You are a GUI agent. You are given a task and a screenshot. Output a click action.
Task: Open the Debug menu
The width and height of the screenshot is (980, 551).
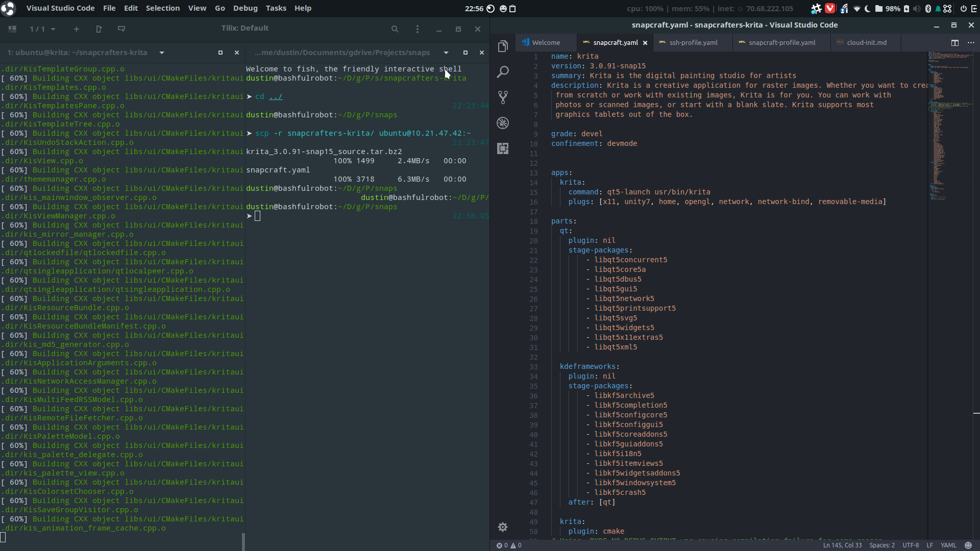246,8
